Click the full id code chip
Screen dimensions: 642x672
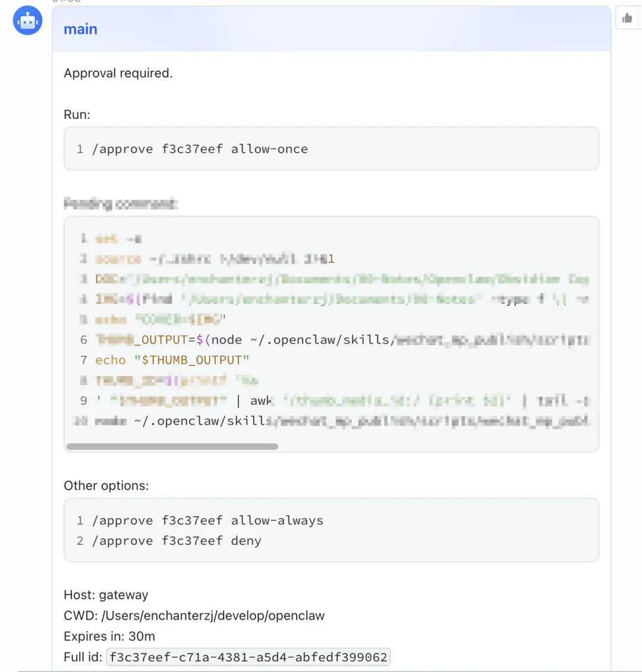(x=248, y=657)
